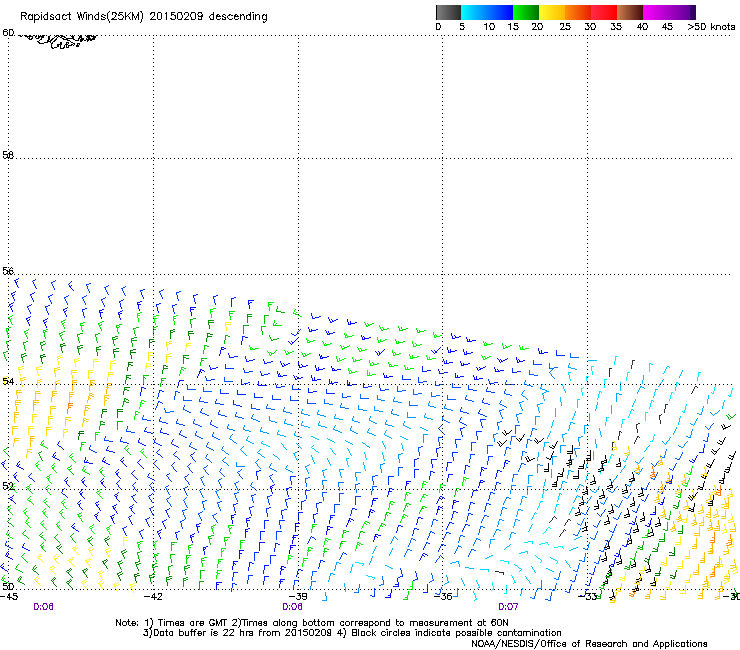Click the latitude label 52
Image resolution: width=740 pixels, height=650 pixels.
pyautogui.click(x=8, y=486)
